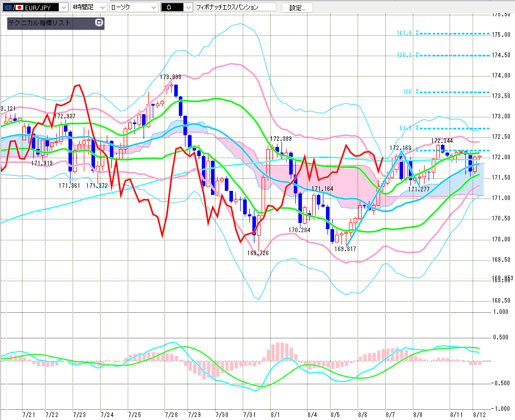
Task: Click the 61.8 % Fibonacci label
Action: point(409,128)
